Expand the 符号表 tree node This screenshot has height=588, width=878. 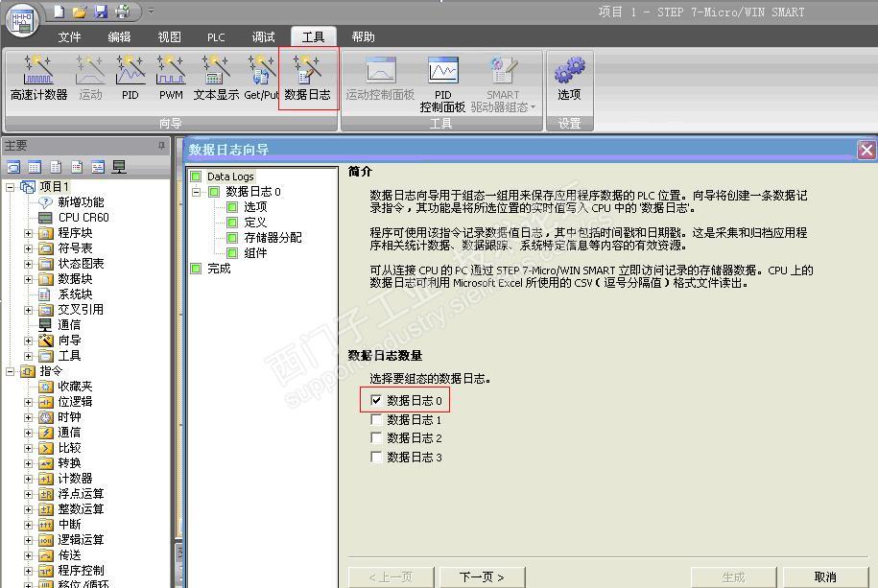pos(28,248)
